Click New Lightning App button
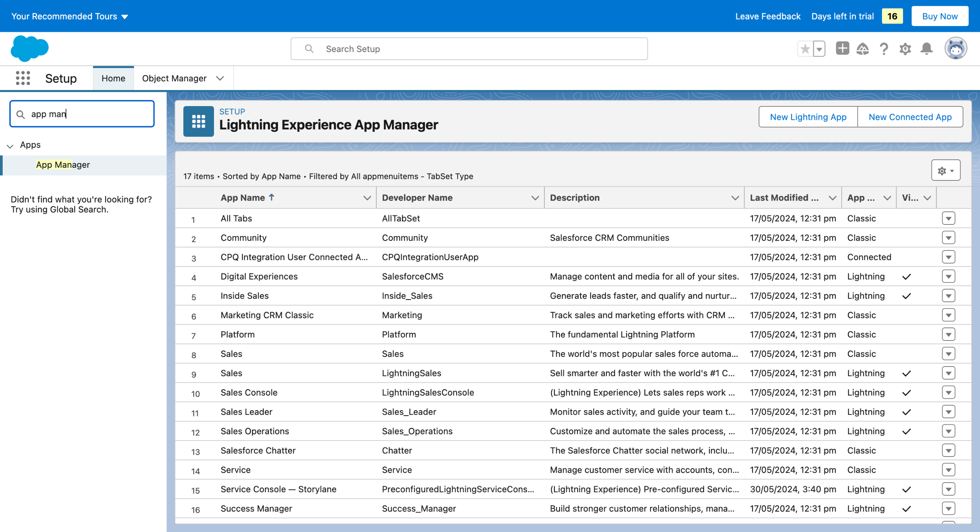This screenshot has height=532, width=980. click(808, 117)
